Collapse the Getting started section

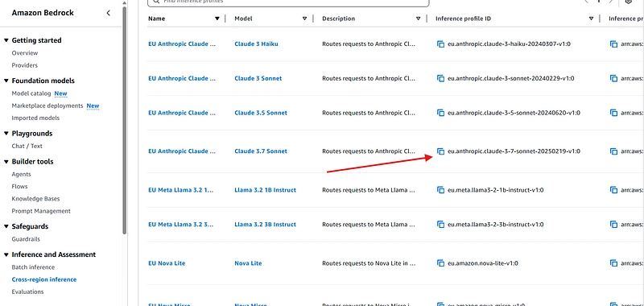click(x=6, y=40)
